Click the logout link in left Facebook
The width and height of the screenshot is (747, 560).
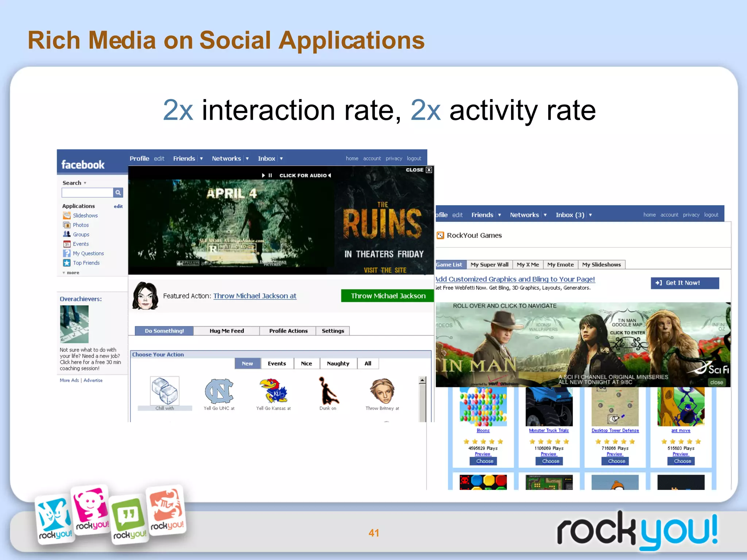pyautogui.click(x=414, y=159)
